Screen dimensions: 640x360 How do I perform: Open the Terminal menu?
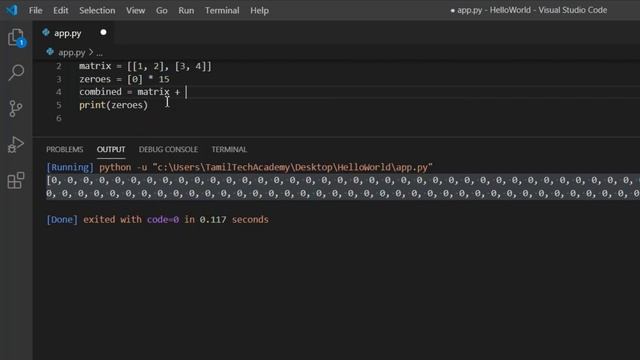[222, 10]
